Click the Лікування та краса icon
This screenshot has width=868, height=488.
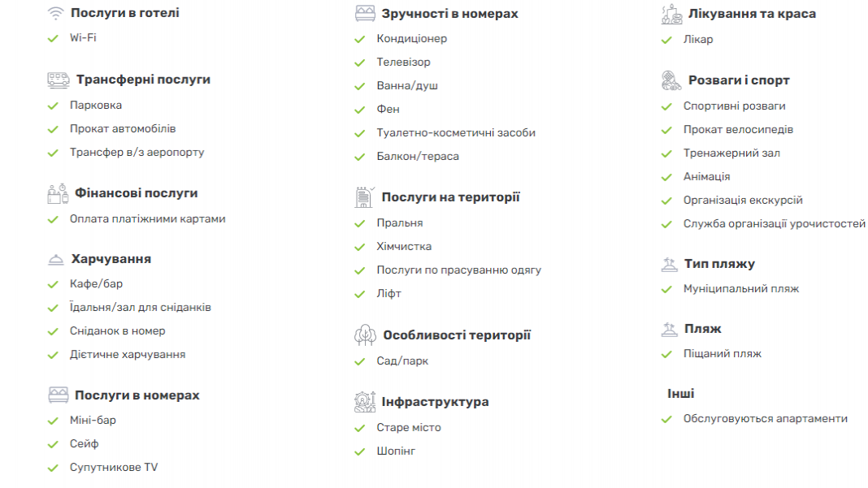pos(671,15)
